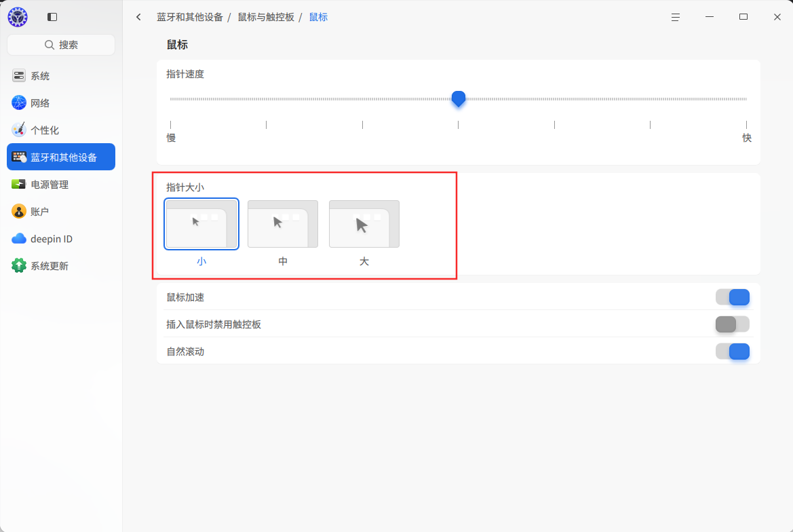
Task: Toggle the sidebar collapse icon
Action: pos(52,17)
